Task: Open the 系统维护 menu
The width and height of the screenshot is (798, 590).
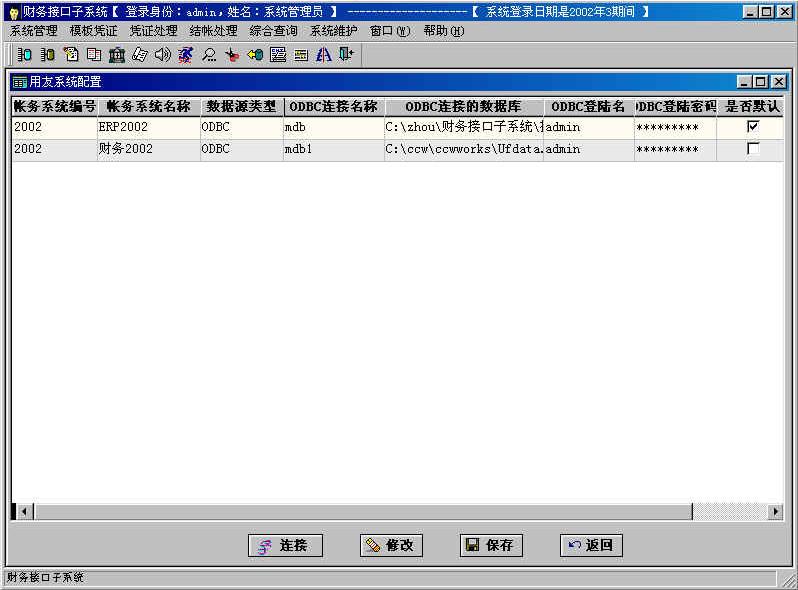Action: [333, 31]
